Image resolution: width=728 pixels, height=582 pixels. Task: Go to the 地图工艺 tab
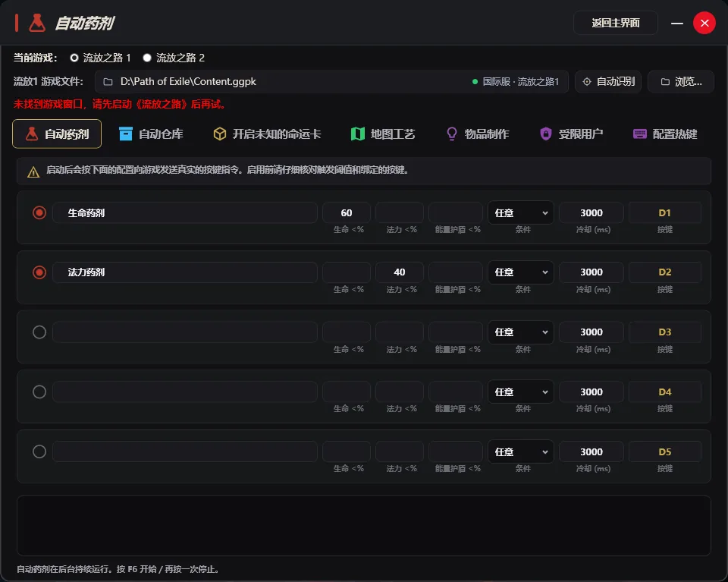click(383, 134)
